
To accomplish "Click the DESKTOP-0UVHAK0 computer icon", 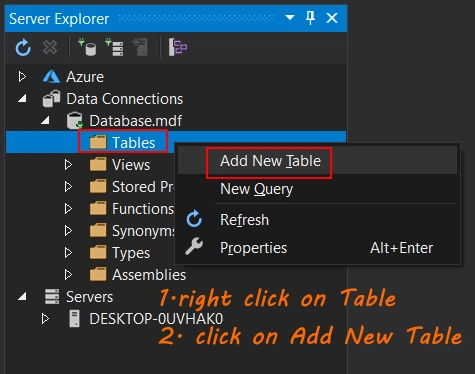I will 74,319.
